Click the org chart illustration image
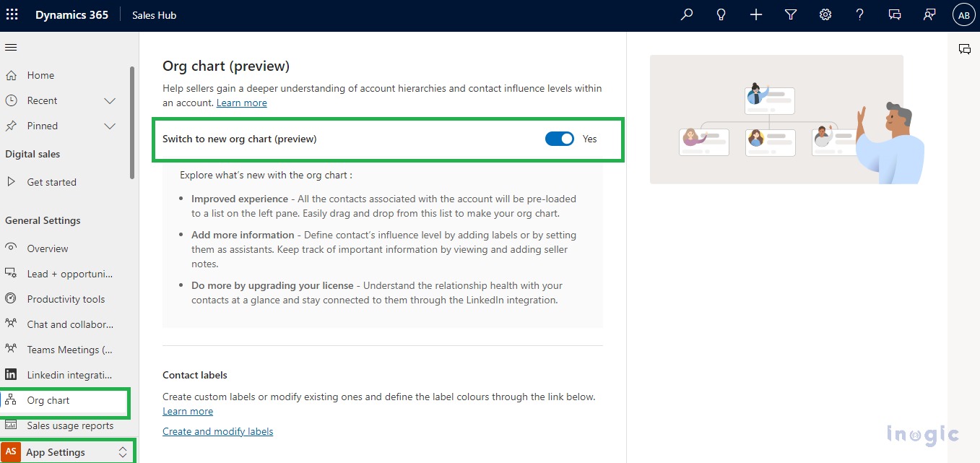This screenshot has width=980, height=463. (x=787, y=119)
